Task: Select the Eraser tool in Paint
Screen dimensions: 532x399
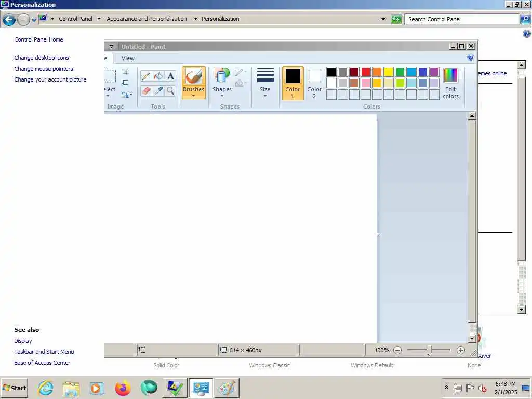Action: 146,90
